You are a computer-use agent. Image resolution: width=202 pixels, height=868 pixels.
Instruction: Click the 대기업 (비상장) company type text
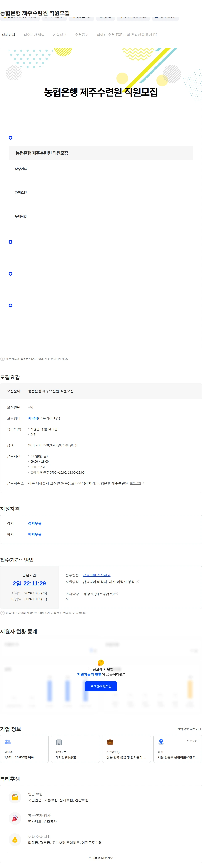65,757
